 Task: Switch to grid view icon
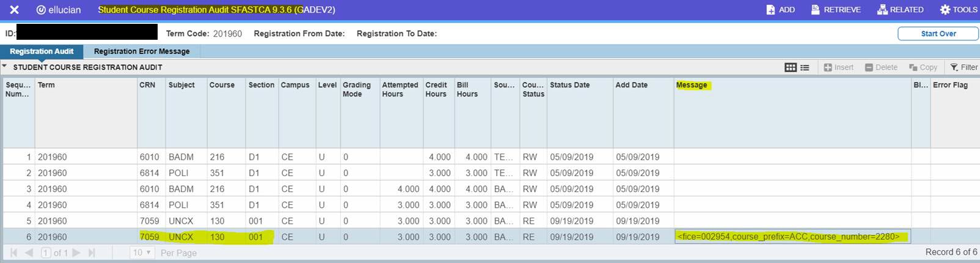[790, 67]
